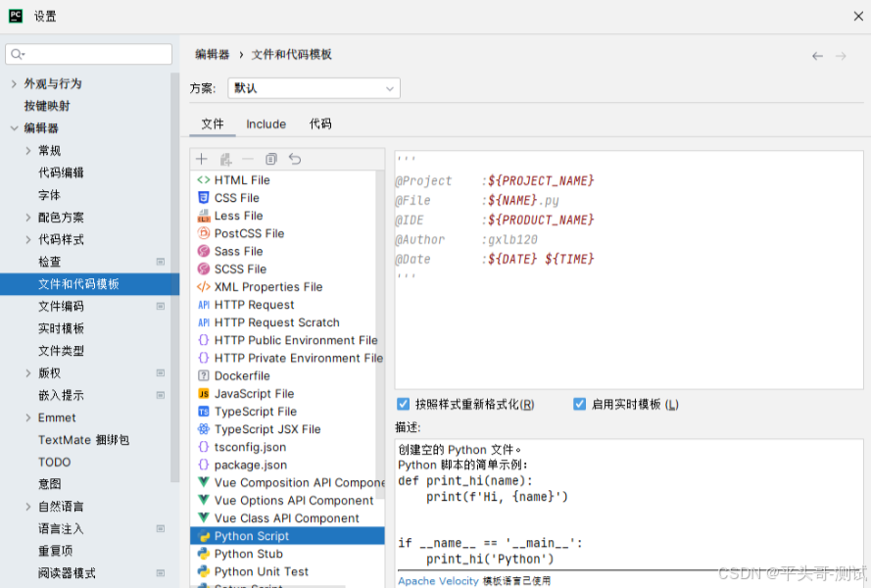Open 字体 settings page
This screenshot has width=871, height=588.
coord(49,195)
